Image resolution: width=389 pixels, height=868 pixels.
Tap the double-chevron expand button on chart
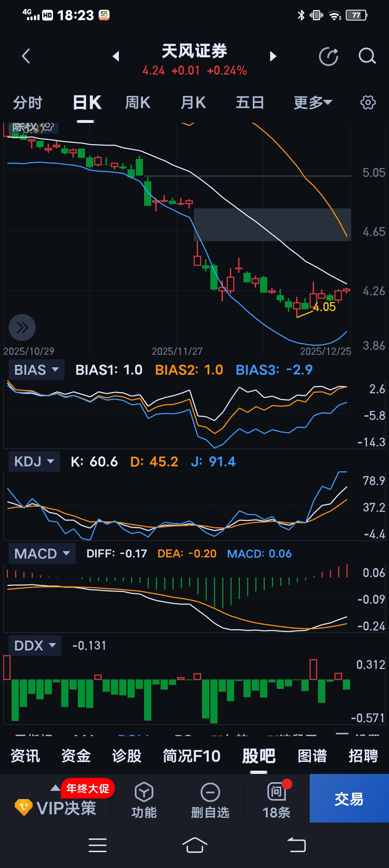22,328
